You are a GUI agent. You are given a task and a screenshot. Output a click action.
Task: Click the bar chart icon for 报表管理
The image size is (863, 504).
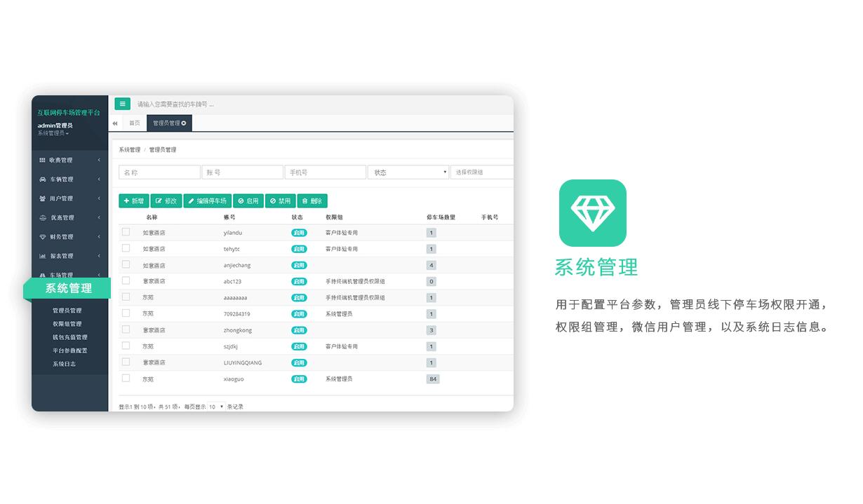(42, 256)
